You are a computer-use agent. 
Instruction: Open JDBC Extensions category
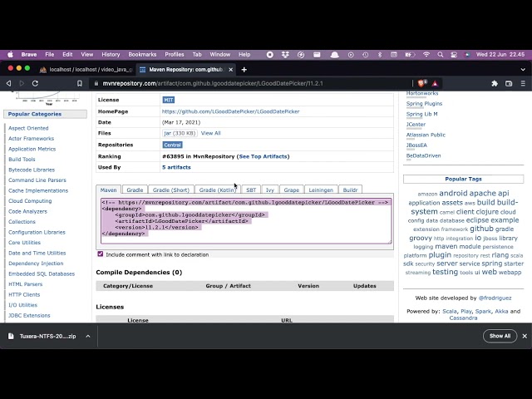point(29,316)
